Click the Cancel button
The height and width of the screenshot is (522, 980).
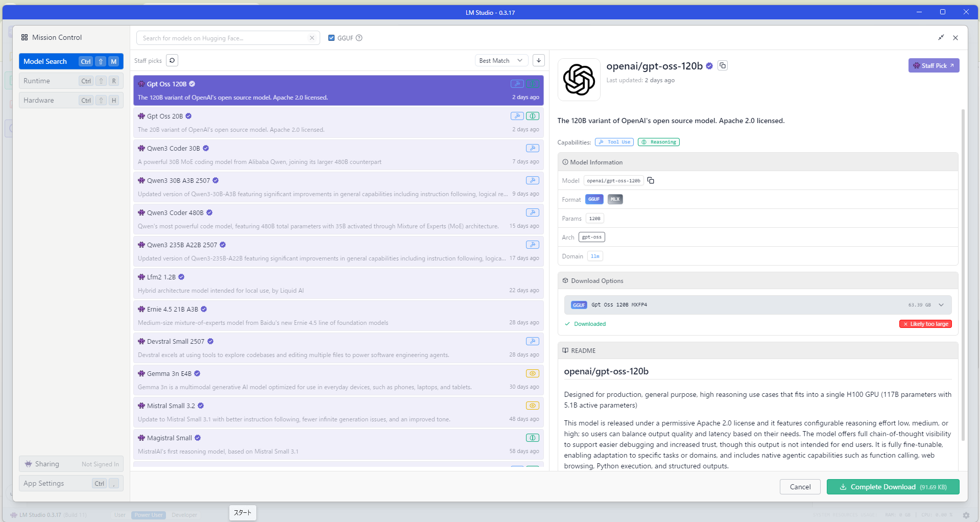(800, 487)
